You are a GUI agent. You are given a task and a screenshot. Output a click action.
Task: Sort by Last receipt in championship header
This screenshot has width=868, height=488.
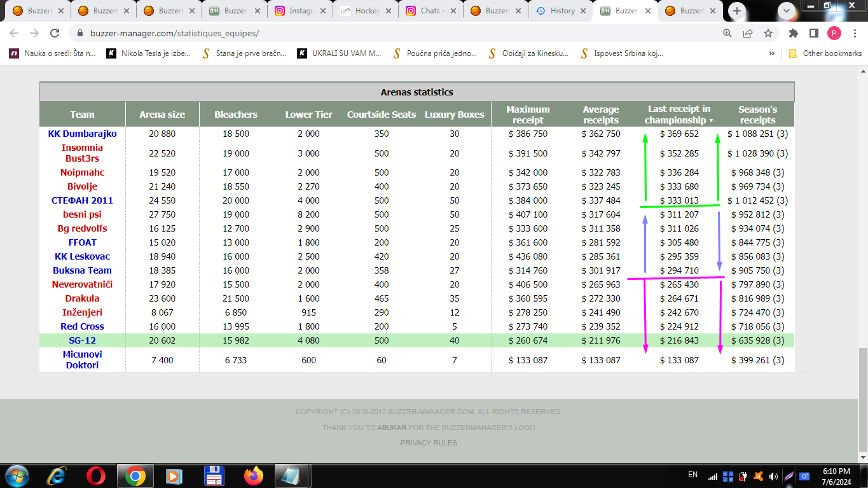[x=679, y=115]
